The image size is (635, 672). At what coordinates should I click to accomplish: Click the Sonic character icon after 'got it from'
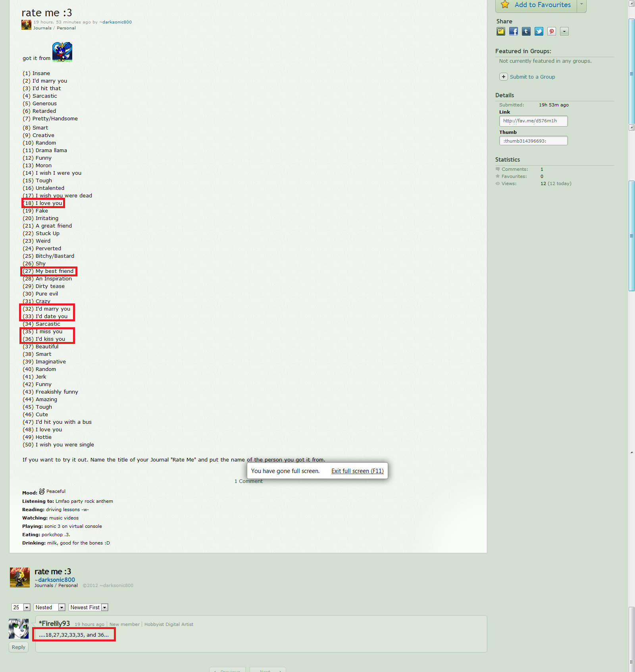tap(62, 52)
